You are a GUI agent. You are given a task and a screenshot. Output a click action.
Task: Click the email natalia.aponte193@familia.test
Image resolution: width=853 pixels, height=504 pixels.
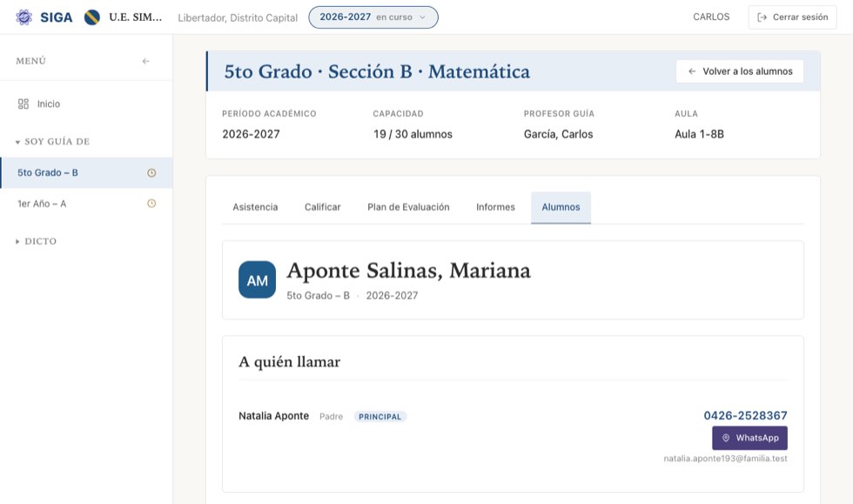click(x=725, y=458)
